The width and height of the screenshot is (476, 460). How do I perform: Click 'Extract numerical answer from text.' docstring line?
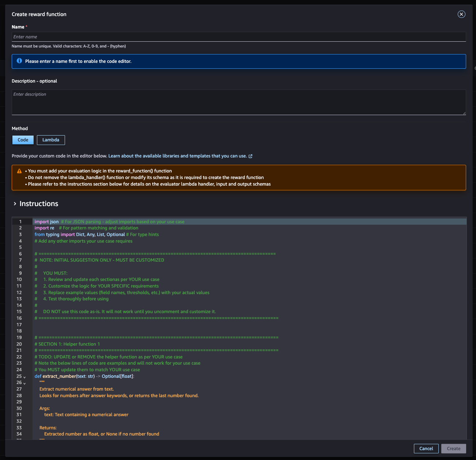[77, 389]
